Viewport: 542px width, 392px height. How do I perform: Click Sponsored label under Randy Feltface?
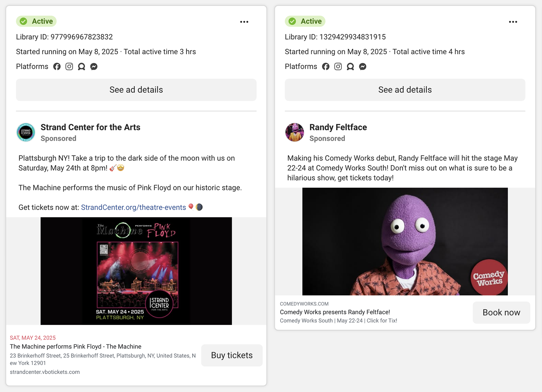click(x=327, y=139)
